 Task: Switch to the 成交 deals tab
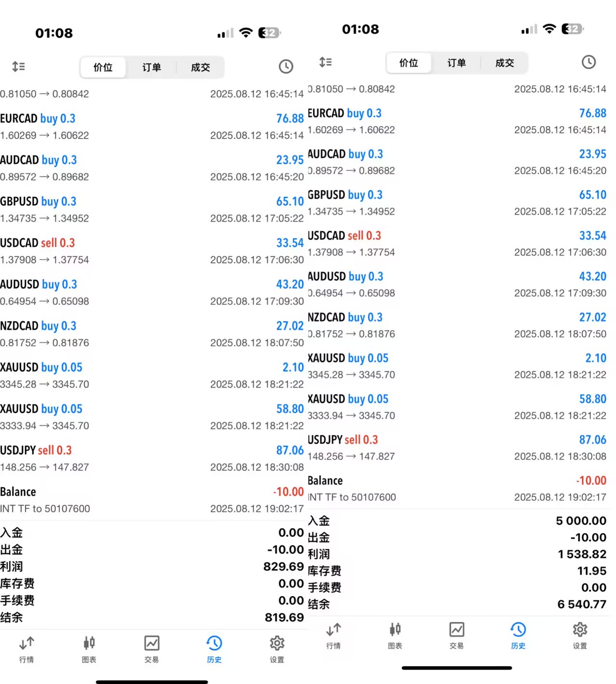[x=200, y=67]
